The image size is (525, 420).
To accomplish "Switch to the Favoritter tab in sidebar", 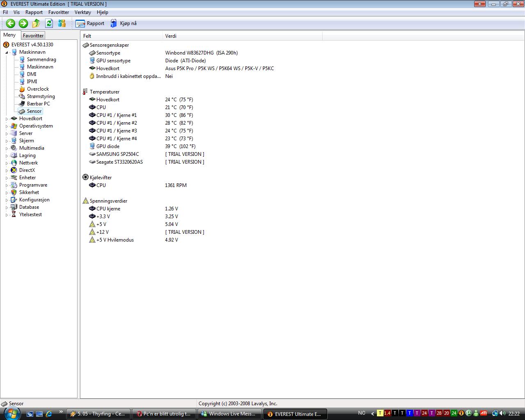I will point(33,36).
